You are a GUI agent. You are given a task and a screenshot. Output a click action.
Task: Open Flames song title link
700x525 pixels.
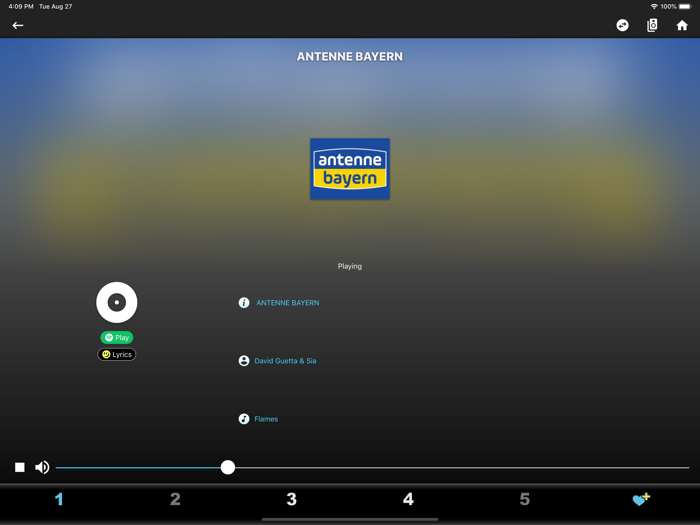(x=266, y=419)
